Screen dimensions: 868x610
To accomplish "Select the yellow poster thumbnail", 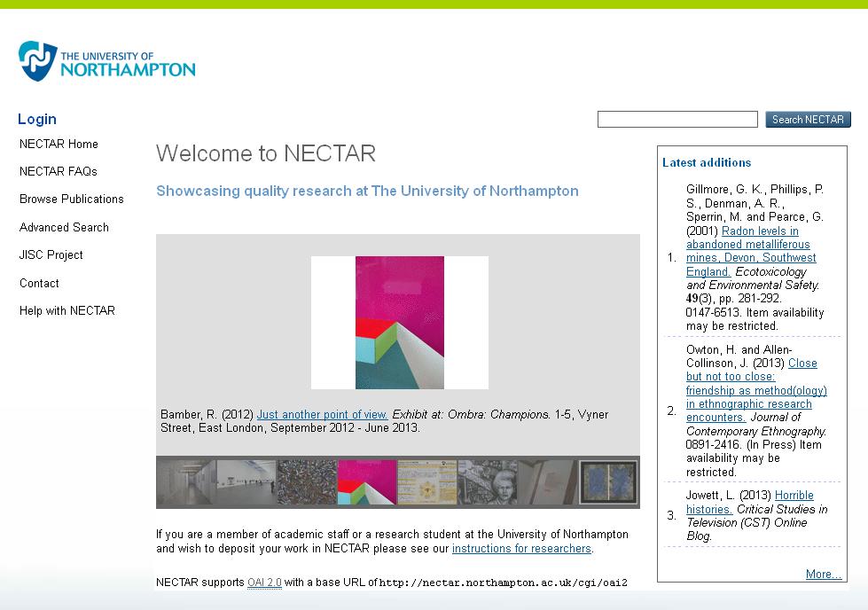I will tap(426, 482).
